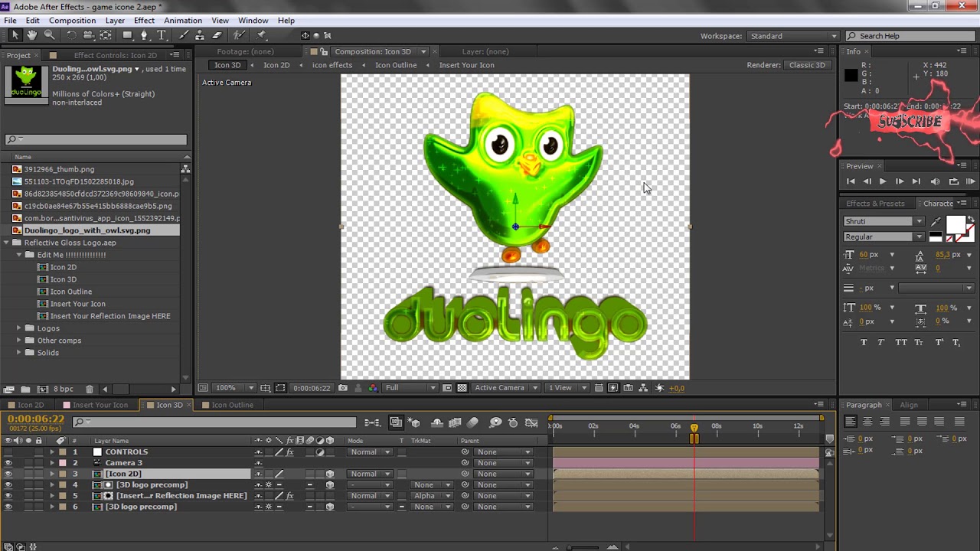Select the Horizontal Type tool
The image size is (980, 551).
tap(162, 35)
